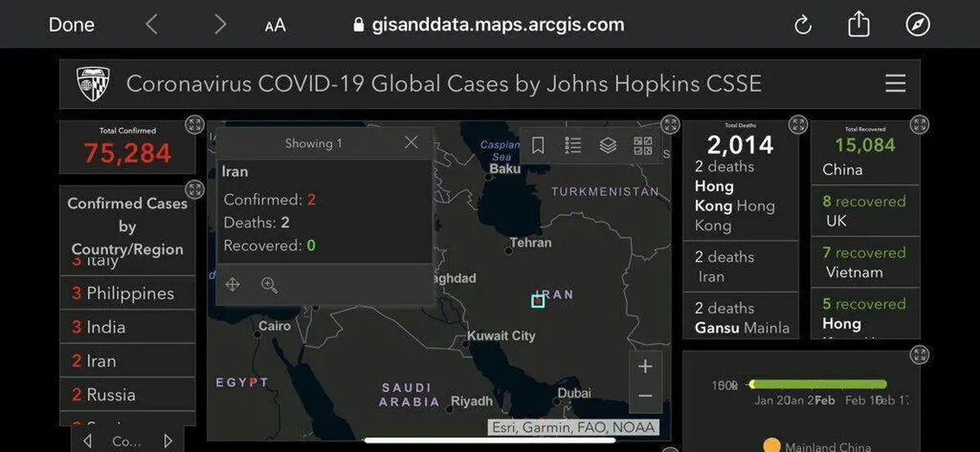The image size is (980, 452).
Task: Close the Iran info popup
Action: point(411,143)
